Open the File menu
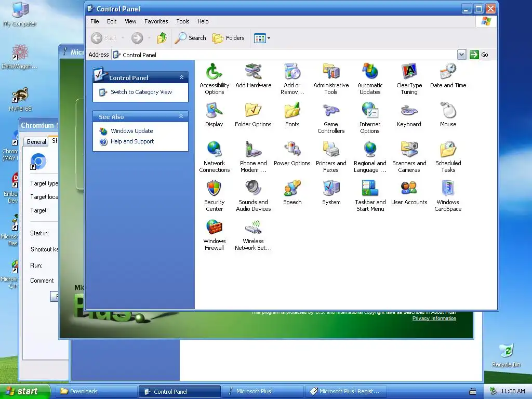The image size is (532, 399). coord(95,21)
